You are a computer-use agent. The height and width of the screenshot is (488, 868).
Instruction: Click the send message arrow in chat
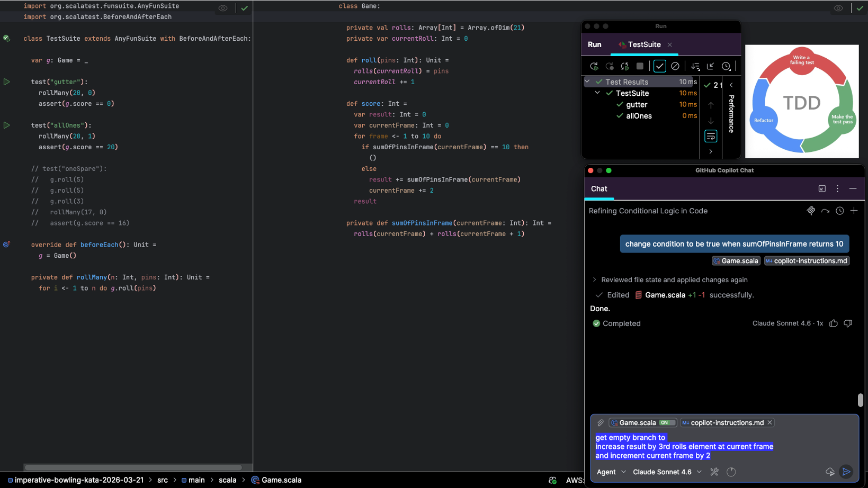846,472
